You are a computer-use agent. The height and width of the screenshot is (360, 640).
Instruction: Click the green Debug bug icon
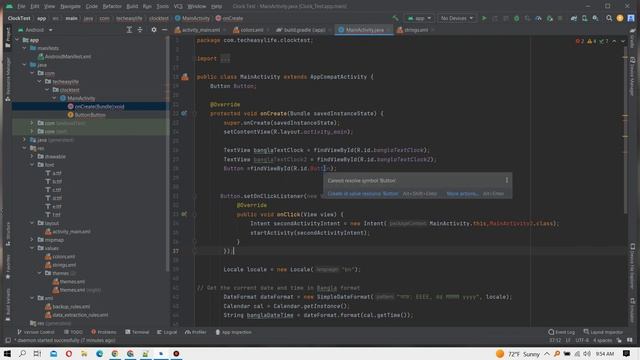[516, 18]
